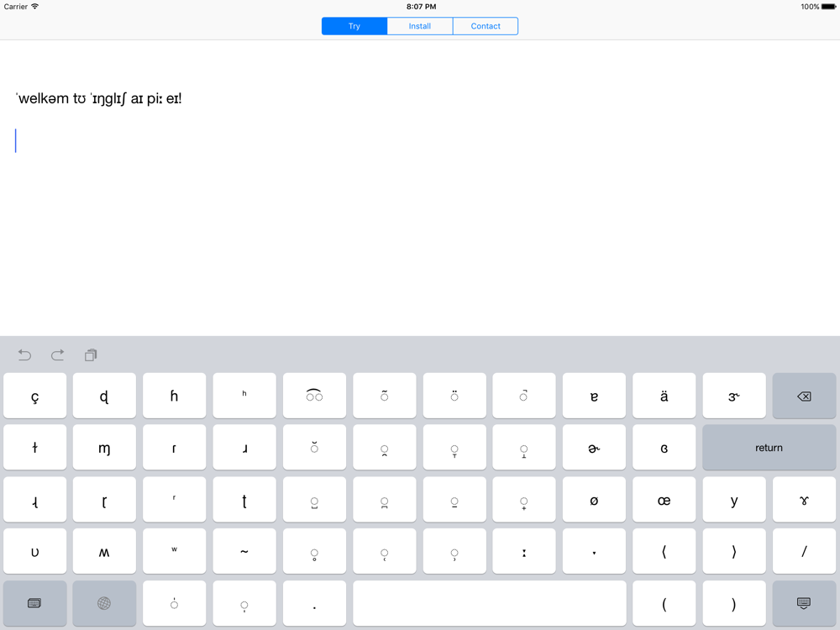Tap the tie bar diacritic key

pyautogui.click(x=314, y=396)
